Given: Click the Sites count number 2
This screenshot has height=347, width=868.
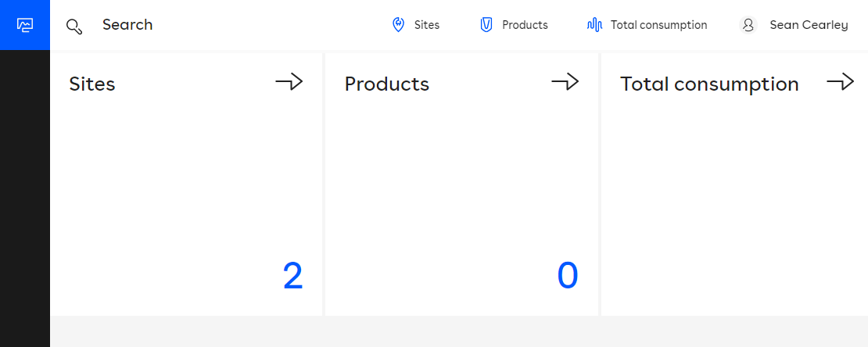Looking at the screenshot, I should (292, 276).
